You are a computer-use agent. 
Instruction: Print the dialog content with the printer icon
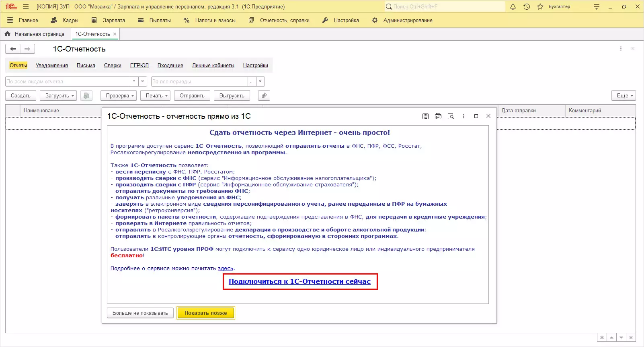click(x=438, y=116)
